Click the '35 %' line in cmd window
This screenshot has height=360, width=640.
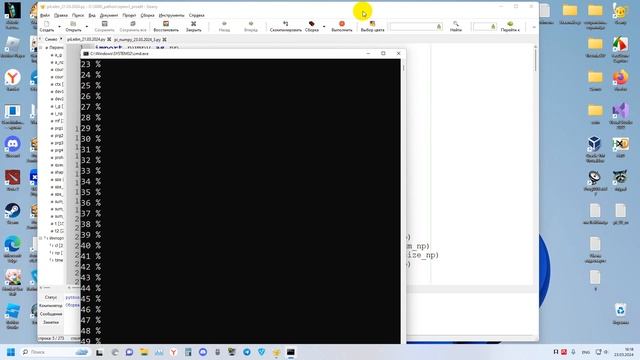point(91,192)
